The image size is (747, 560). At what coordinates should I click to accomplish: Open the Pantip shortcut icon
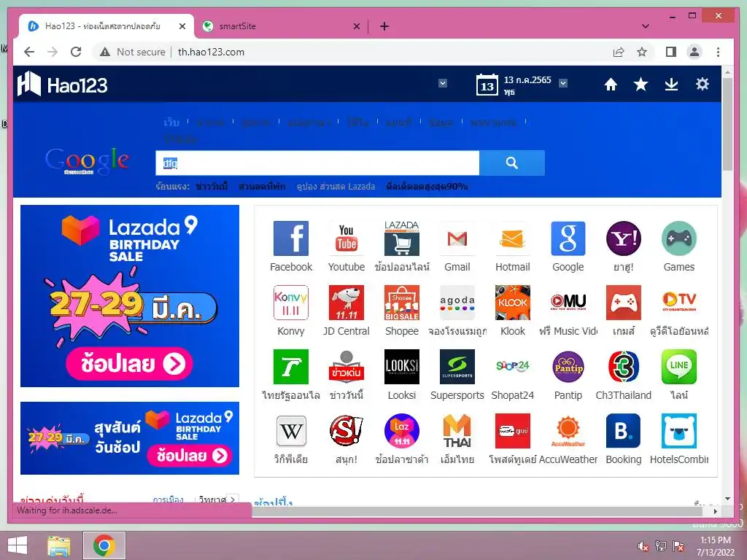tap(568, 367)
